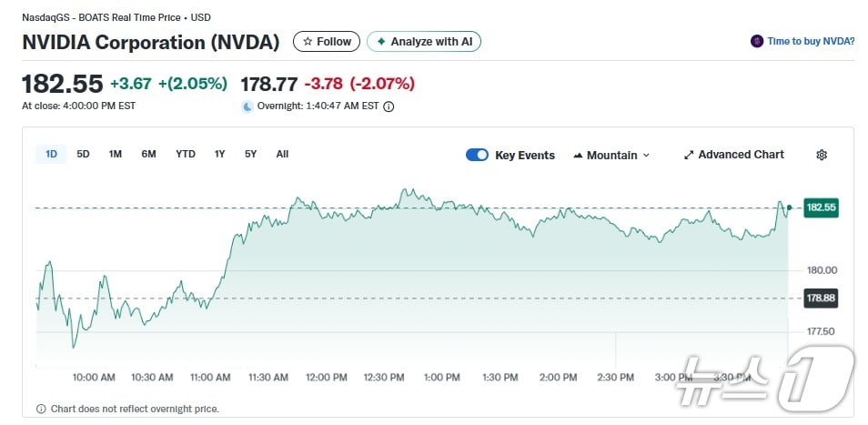
Task: Select the All time range
Action: pyautogui.click(x=282, y=154)
